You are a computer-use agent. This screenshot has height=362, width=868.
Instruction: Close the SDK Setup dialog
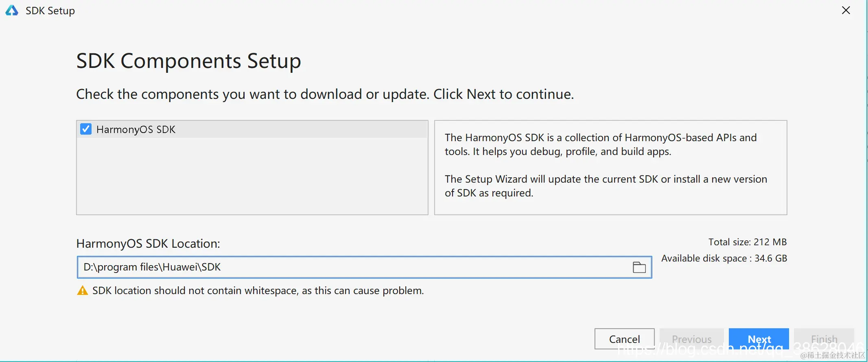(846, 10)
